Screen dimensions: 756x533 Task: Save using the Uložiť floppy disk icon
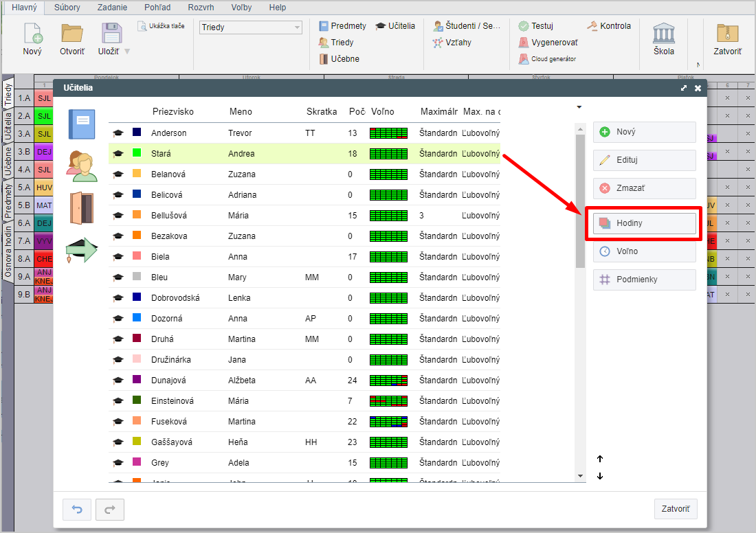pyautogui.click(x=111, y=34)
